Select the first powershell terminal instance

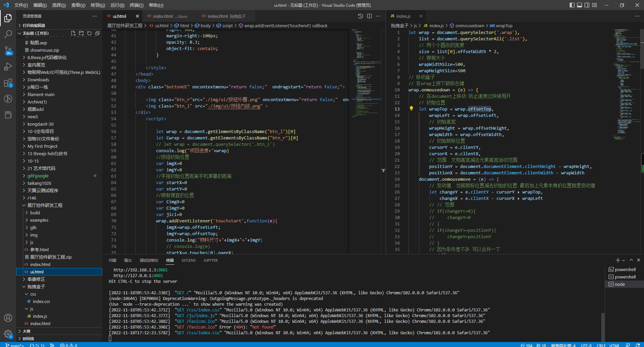(x=624, y=269)
